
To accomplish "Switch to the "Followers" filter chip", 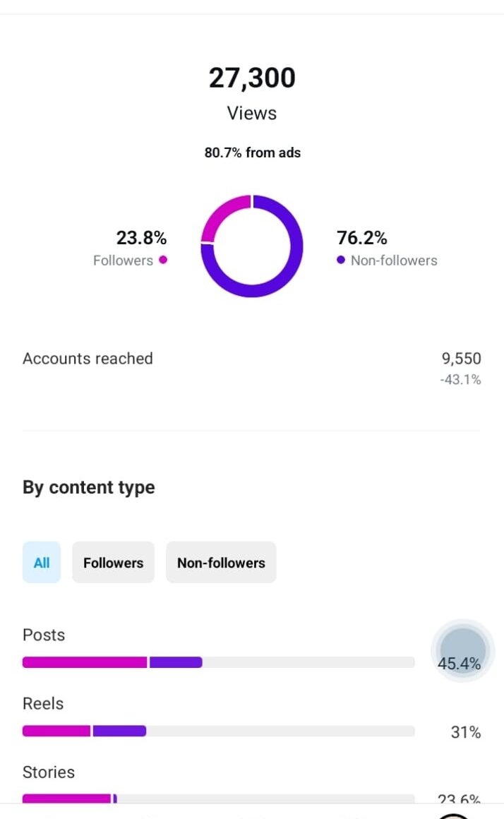I will pyautogui.click(x=113, y=563).
